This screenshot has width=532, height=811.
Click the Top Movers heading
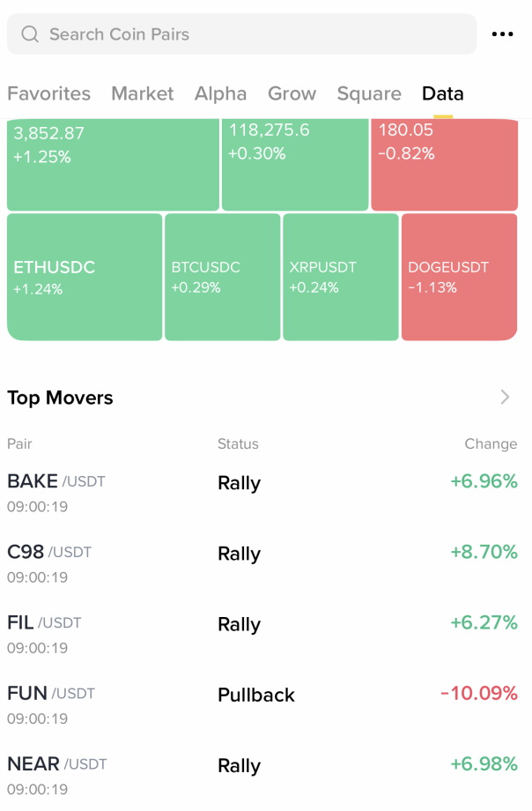click(x=61, y=398)
